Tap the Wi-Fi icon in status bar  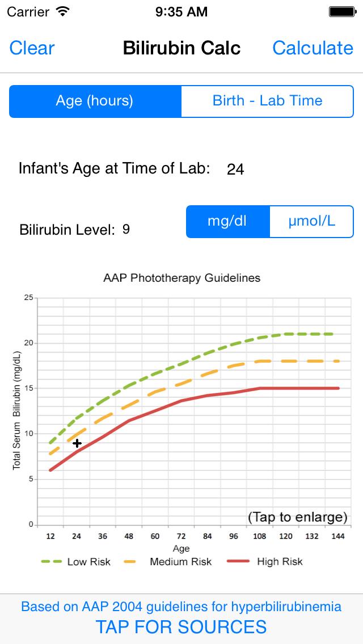point(63,11)
